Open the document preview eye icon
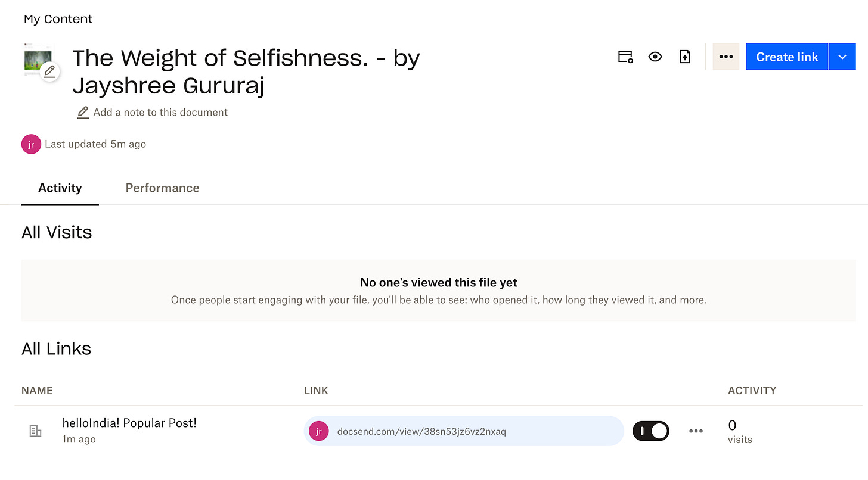 coord(655,56)
